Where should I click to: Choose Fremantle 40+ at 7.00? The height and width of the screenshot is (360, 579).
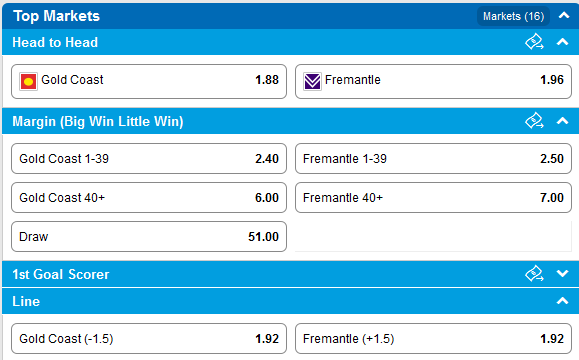tap(433, 198)
